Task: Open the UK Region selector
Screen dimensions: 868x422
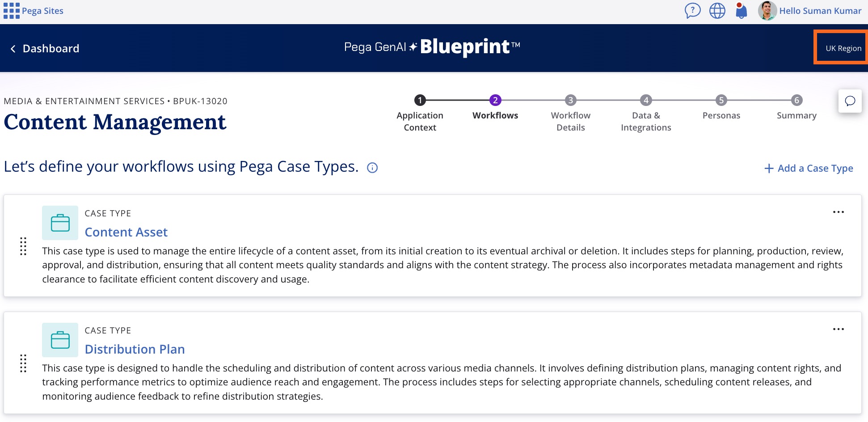Action: pyautogui.click(x=843, y=48)
